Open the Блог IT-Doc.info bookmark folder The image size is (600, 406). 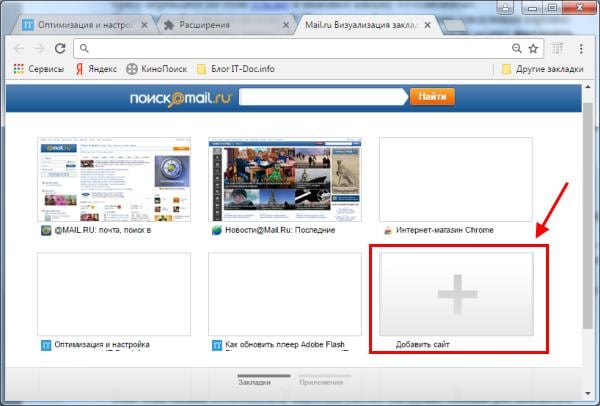(236, 69)
